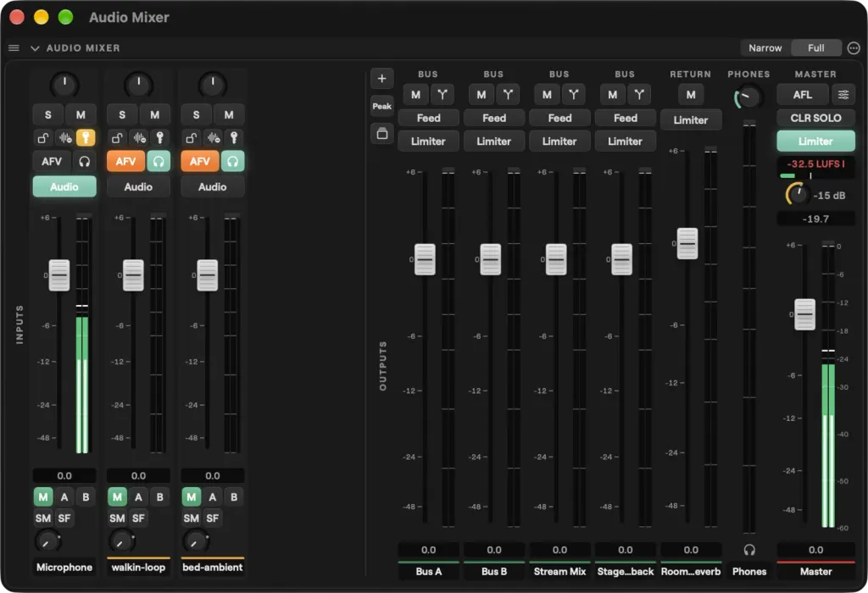Open the more options ellipsis icon
Viewport: 868px width, 593px height.
(x=854, y=48)
